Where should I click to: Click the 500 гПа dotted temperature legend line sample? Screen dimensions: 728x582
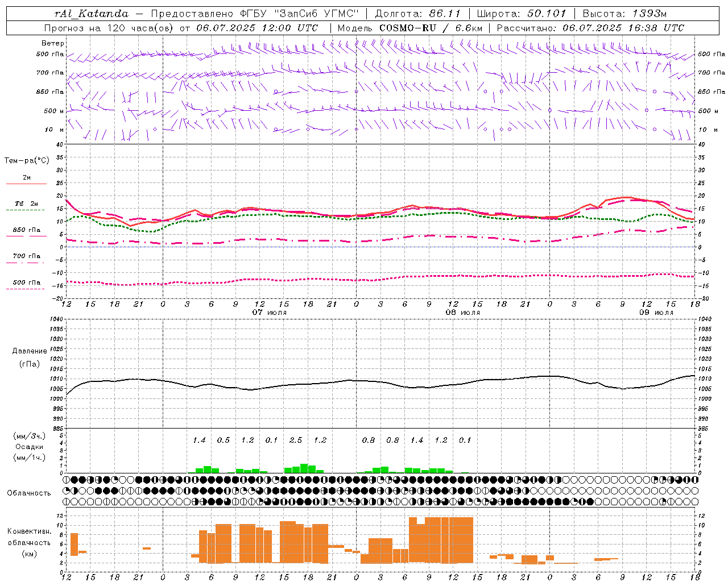coord(25,289)
